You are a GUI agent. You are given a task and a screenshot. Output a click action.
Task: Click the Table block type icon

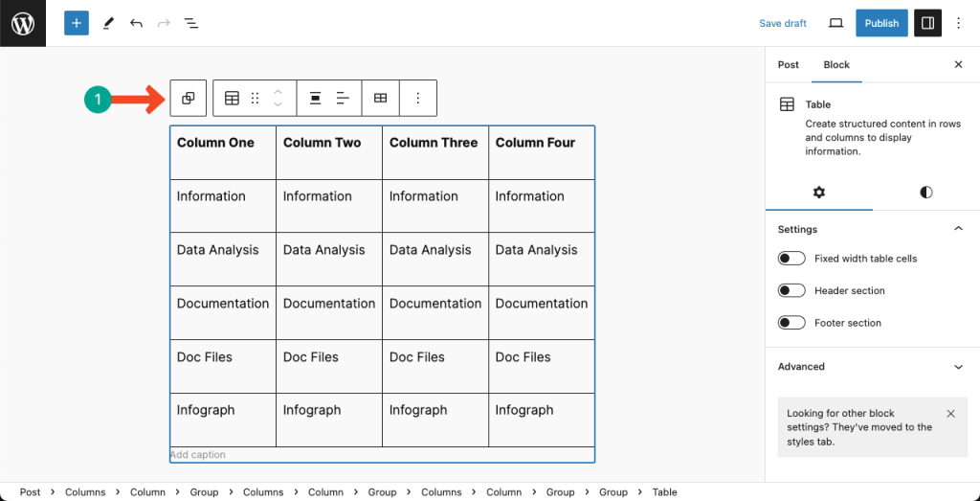click(232, 99)
